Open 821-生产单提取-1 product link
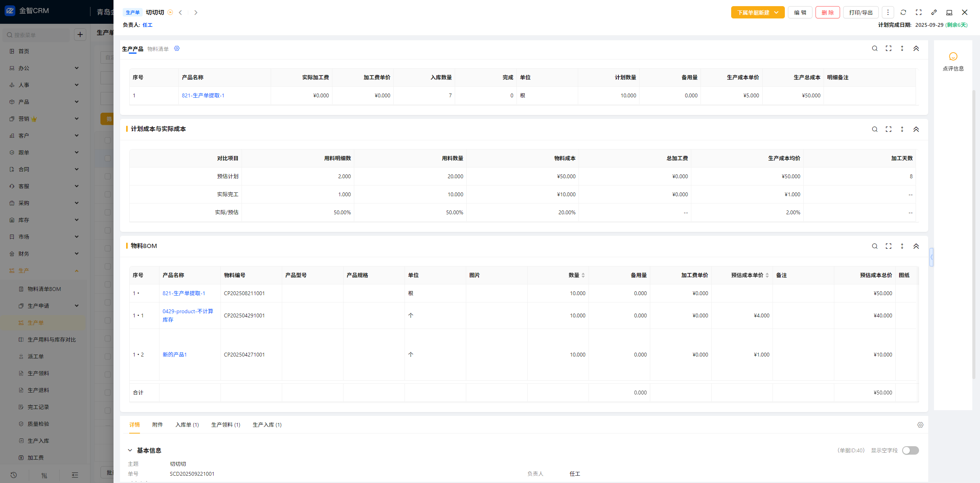The height and width of the screenshot is (483, 980). click(203, 95)
